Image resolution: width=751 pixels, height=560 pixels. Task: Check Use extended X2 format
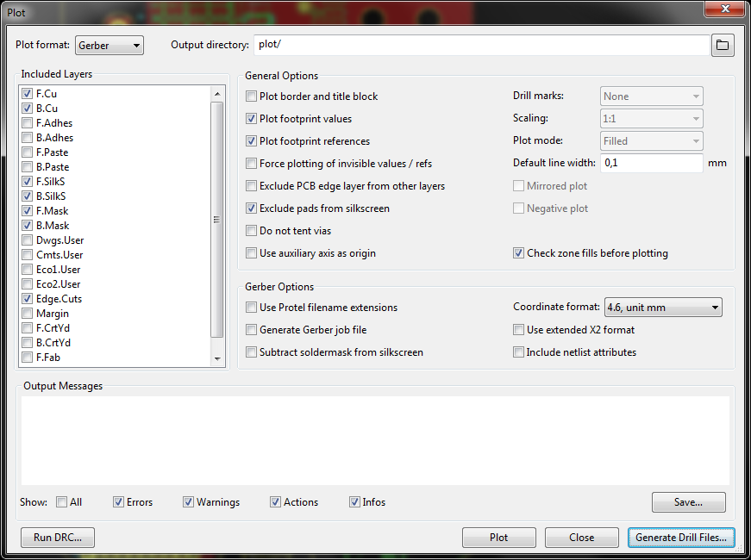coord(519,330)
